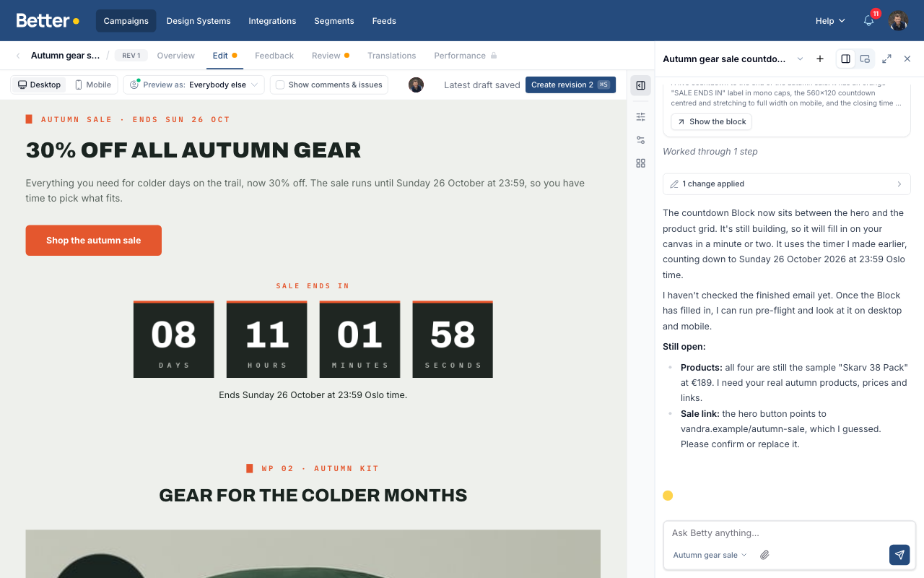This screenshot has height=578, width=924.
Task: Open the Preview as Everybody else dropdown
Action: [x=193, y=85]
